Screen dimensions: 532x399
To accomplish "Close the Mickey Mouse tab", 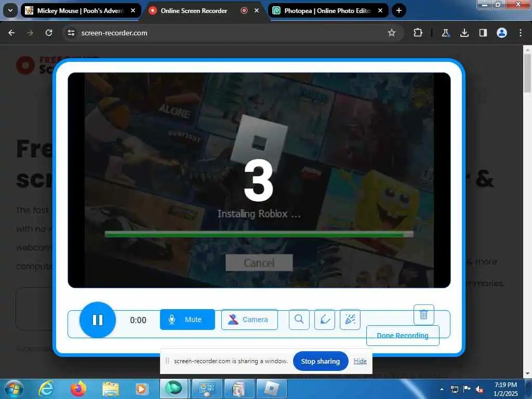I will point(133,11).
